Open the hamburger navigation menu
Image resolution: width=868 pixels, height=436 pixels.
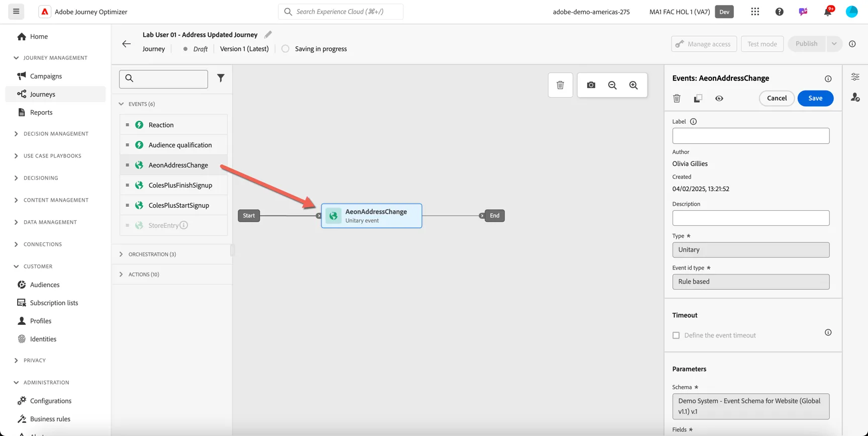pyautogui.click(x=16, y=11)
